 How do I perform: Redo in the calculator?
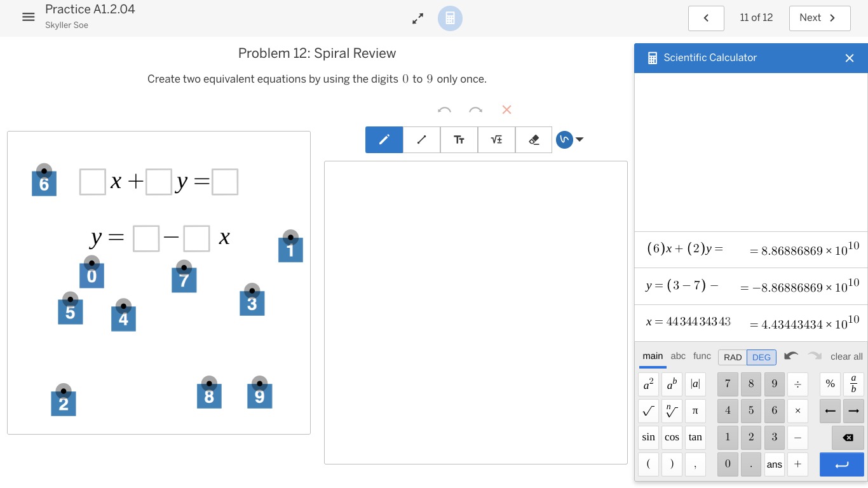pos(815,356)
